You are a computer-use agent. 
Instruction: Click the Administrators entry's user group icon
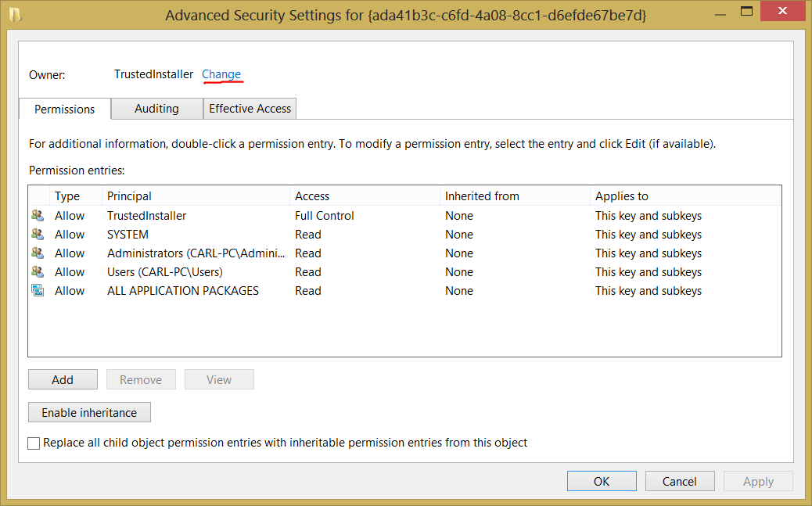(x=38, y=253)
